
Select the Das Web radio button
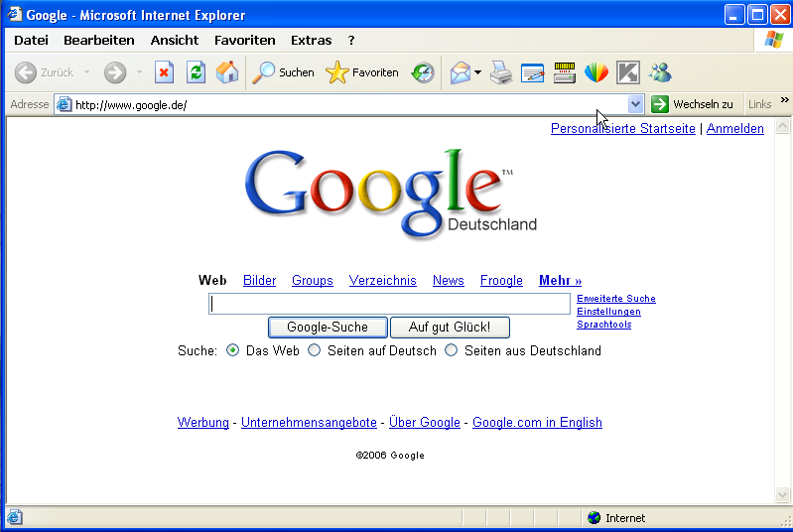click(232, 350)
